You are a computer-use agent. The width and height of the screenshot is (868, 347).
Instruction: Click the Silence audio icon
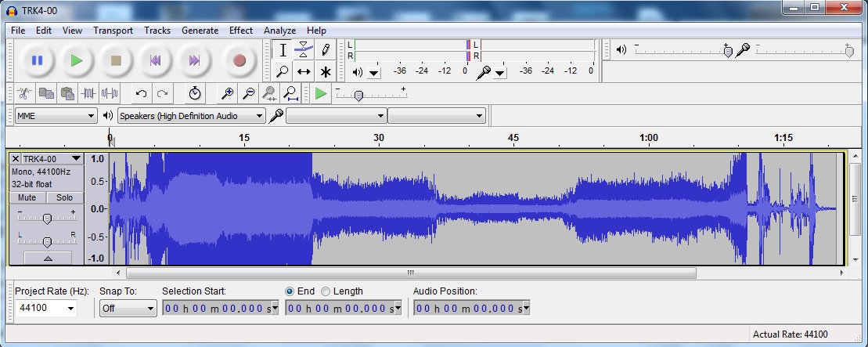click(x=110, y=93)
